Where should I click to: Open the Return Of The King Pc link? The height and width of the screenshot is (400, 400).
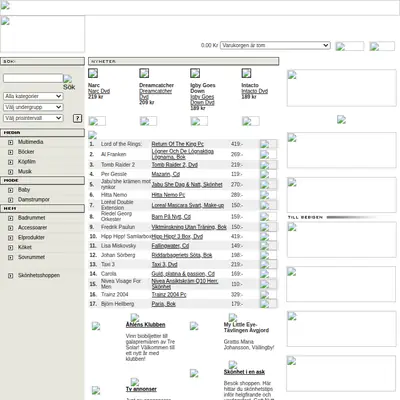click(x=178, y=144)
